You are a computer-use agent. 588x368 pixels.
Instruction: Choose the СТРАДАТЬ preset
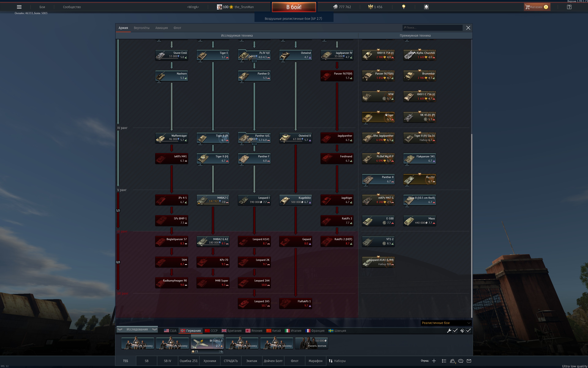pyautogui.click(x=231, y=361)
